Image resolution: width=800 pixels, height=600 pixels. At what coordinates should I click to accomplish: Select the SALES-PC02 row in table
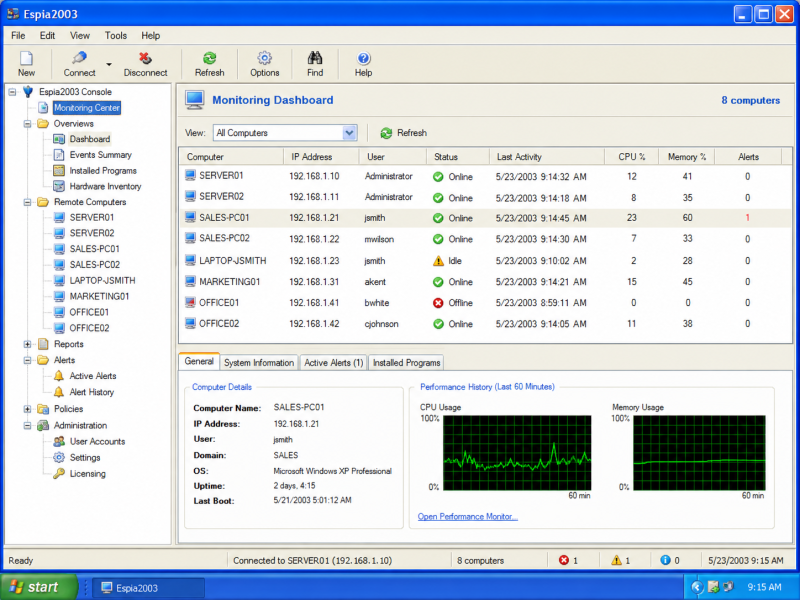click(485, 239)
